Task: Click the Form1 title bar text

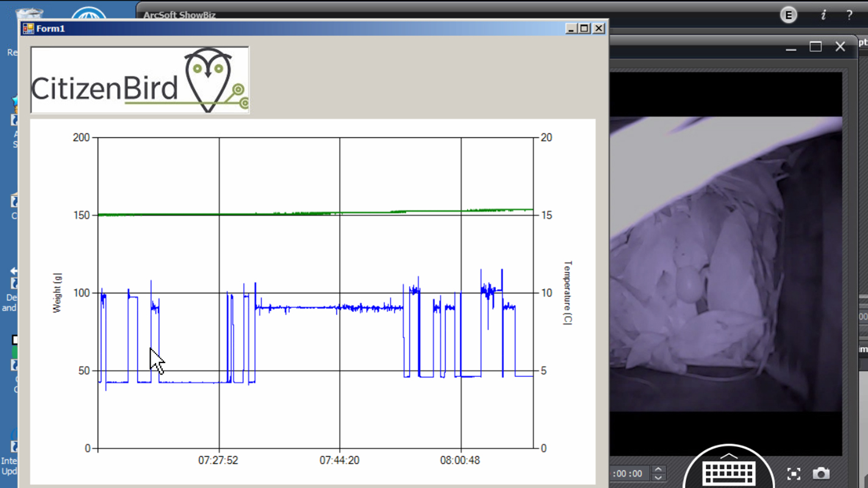Action: point(51,29)
